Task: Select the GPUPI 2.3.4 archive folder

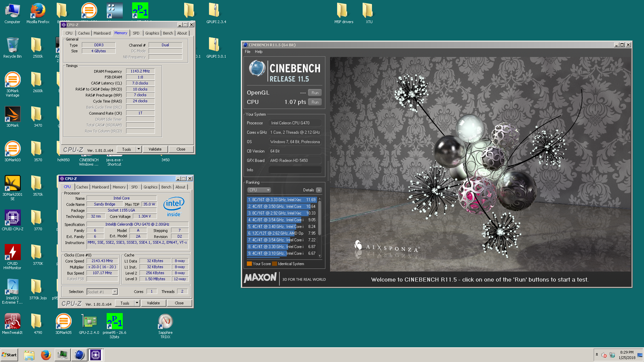Action: click(216, 13)
